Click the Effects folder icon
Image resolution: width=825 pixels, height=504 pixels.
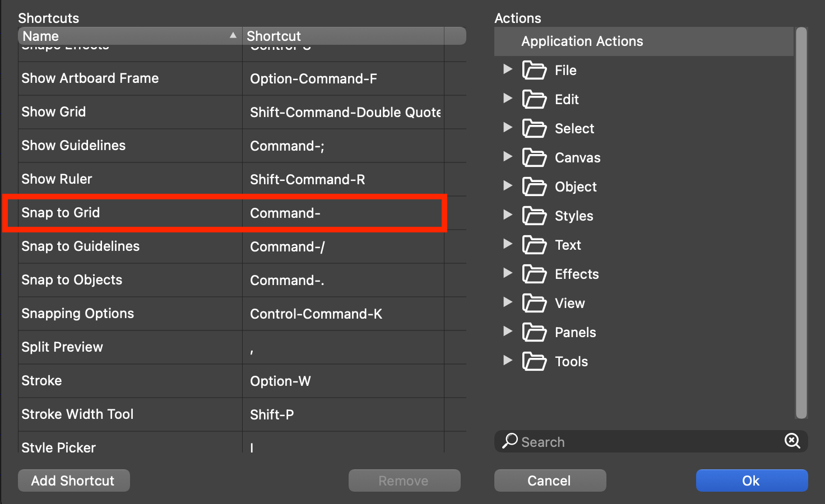tap(534, 274)
